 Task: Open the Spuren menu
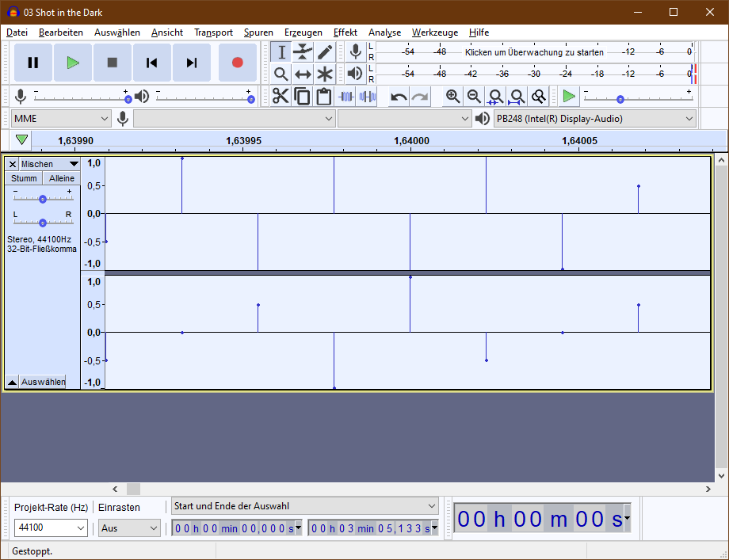258,32
